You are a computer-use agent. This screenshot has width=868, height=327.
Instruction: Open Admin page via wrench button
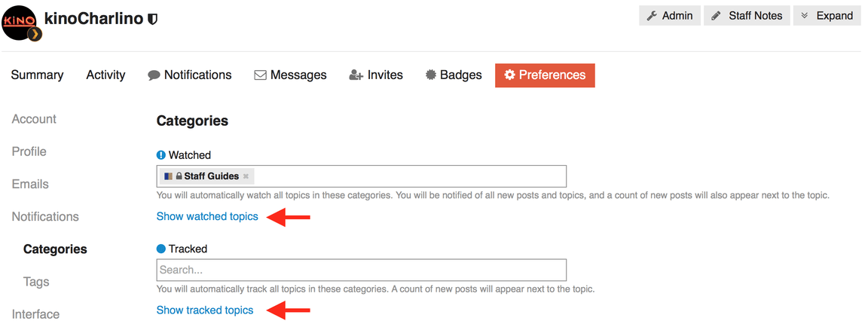click(670, 16)
